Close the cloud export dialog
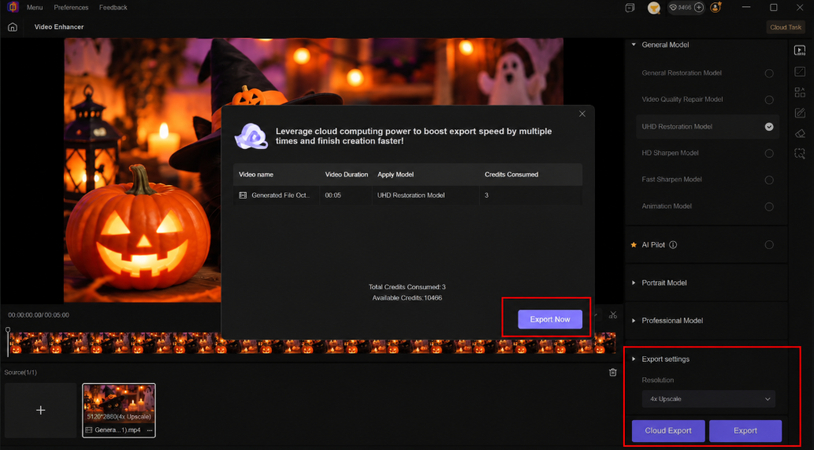Image resolution: width=814 pixels, height=450 pixels. tap(582, 114)
